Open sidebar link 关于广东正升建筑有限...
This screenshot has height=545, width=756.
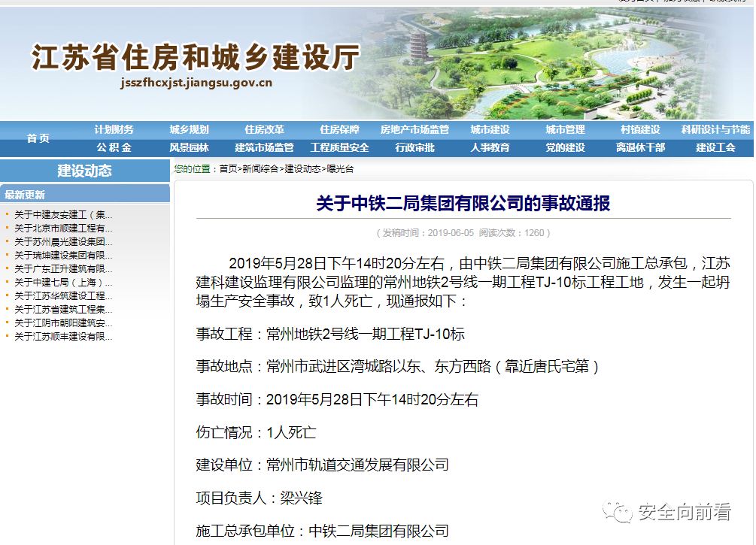tap(63, 269)
